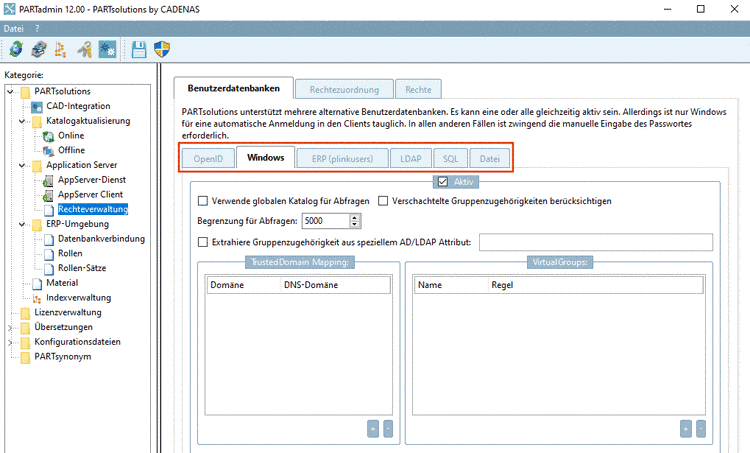Click the AD/LDAP Attribut text field

coord(596,242)
